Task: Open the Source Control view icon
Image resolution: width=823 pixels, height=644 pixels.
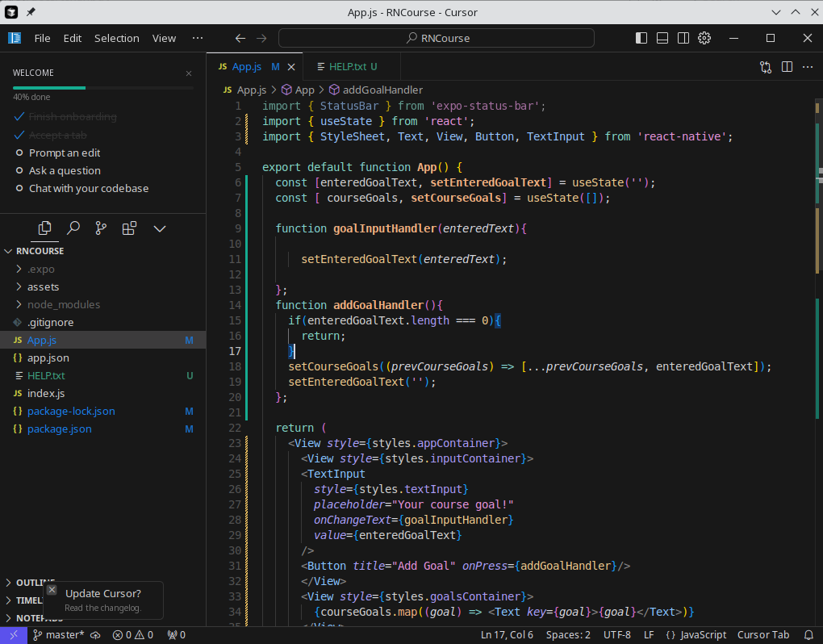Action: [x=101, y=228]
